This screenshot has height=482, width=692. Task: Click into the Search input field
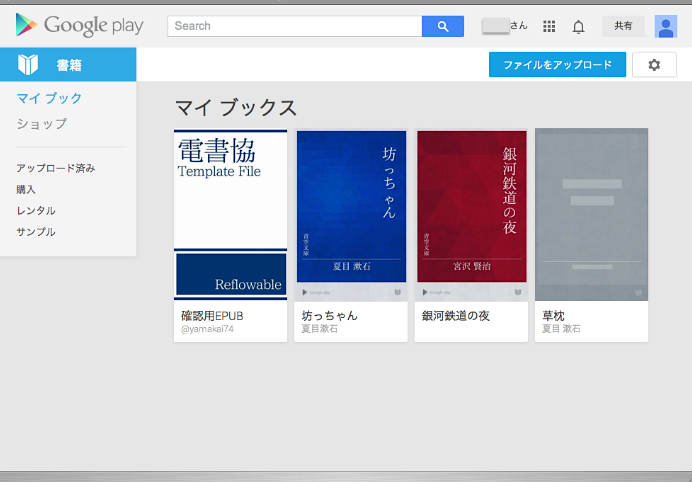tap(294, 26)
